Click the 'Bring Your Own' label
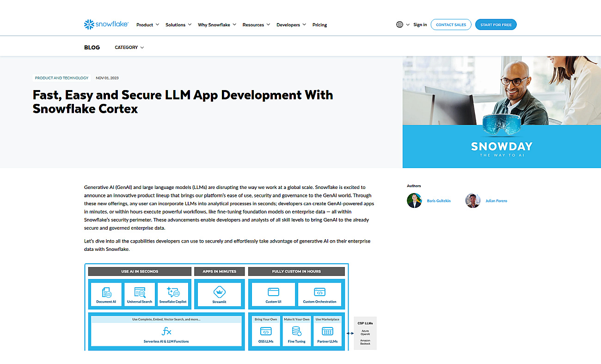Image resolution: width=601 pixels, height=364 pixels. point(266,319)
